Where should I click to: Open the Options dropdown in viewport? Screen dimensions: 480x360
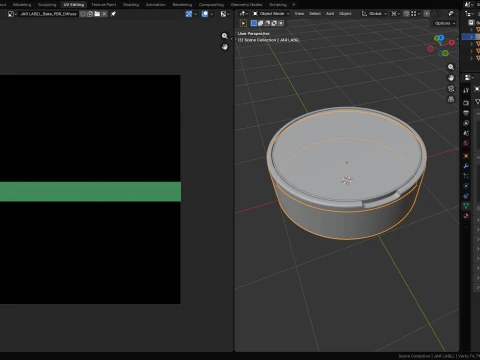pos(445,23)
